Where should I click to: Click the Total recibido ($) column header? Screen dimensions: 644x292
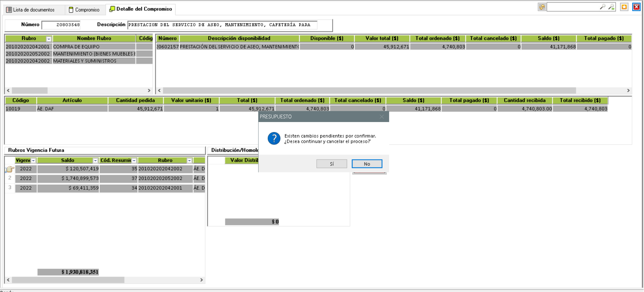(580, 100)
